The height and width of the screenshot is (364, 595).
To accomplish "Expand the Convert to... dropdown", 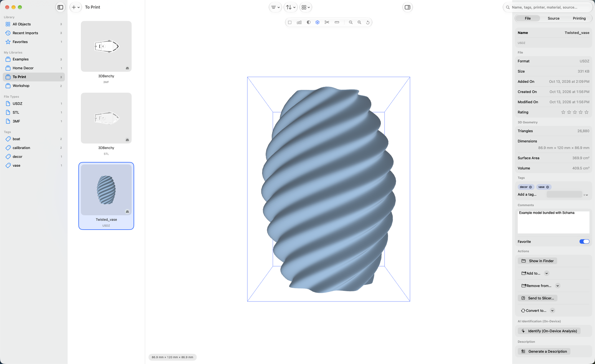I will pyautogui.click(x=552, y=310).
